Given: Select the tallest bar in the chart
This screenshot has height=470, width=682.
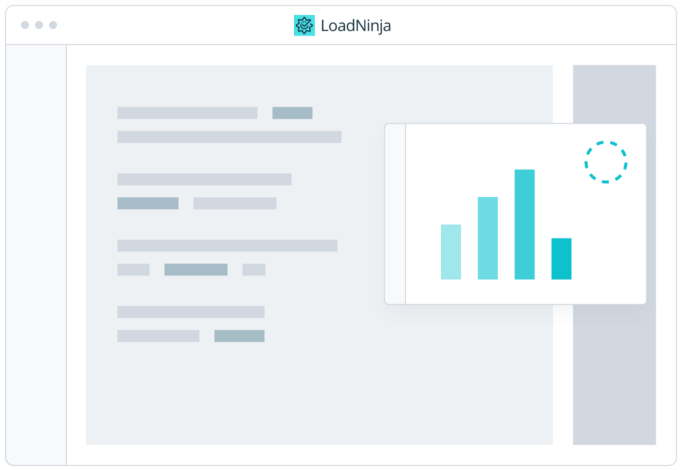Looking at the screenshot, I should tap(524, 224).
